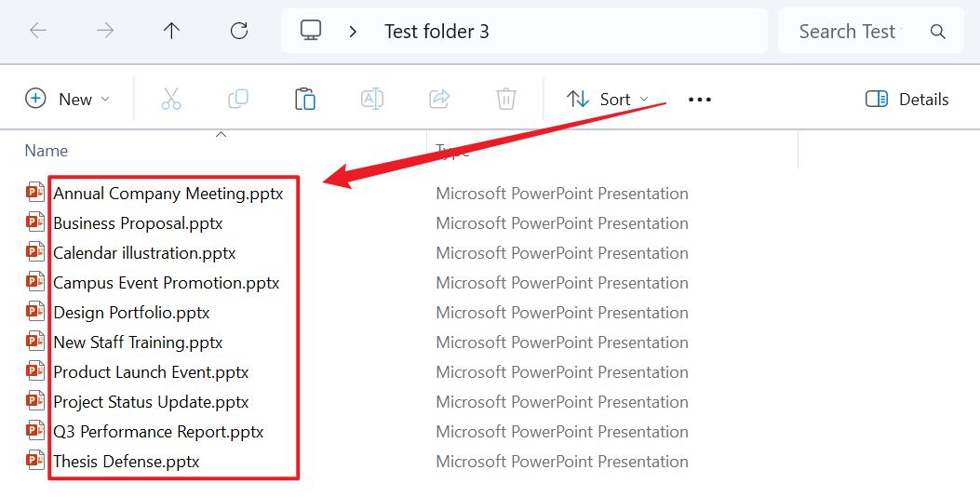
Task: Toggle the Details pane button
Action: (x=906, y=100)
